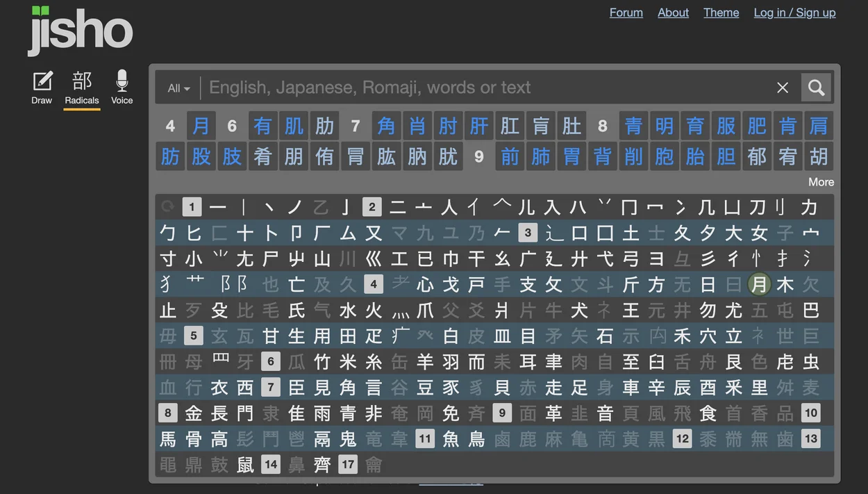Pick kanji 有 from results
Viewport: 868px width, 494px height.
click(x=263, y=126)
